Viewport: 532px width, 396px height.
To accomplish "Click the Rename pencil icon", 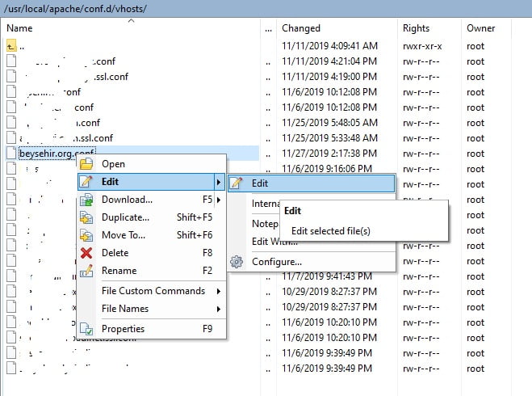I will pyautogui.click(x=86, y=271).
